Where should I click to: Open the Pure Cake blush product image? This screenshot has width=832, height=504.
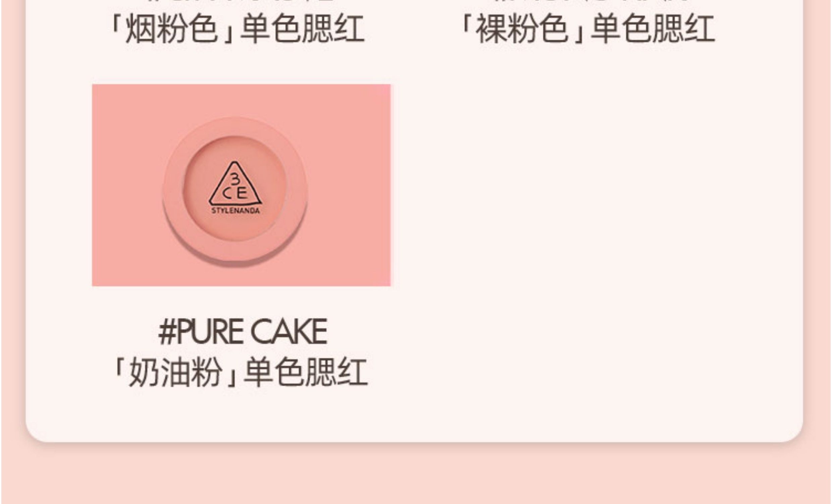242,185
